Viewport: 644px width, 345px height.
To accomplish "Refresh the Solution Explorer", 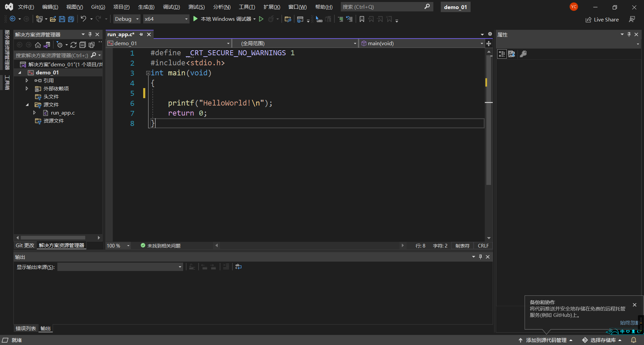I will click(73, 45).
